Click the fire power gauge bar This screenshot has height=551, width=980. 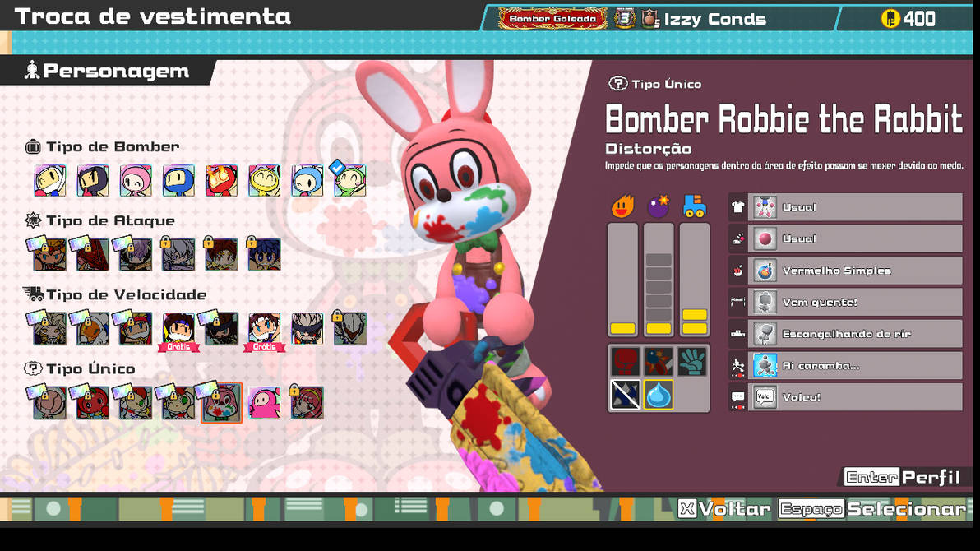[x=622, y=280]
